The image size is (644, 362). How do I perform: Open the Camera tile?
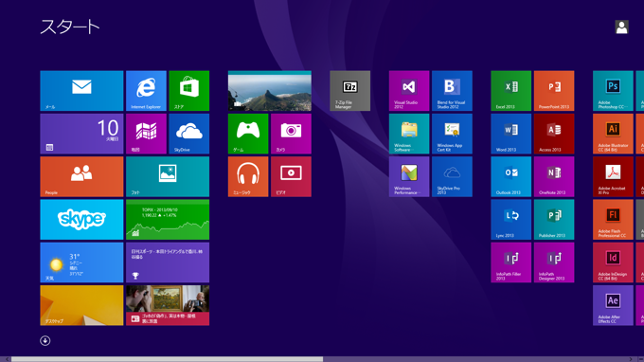[291, 134]
